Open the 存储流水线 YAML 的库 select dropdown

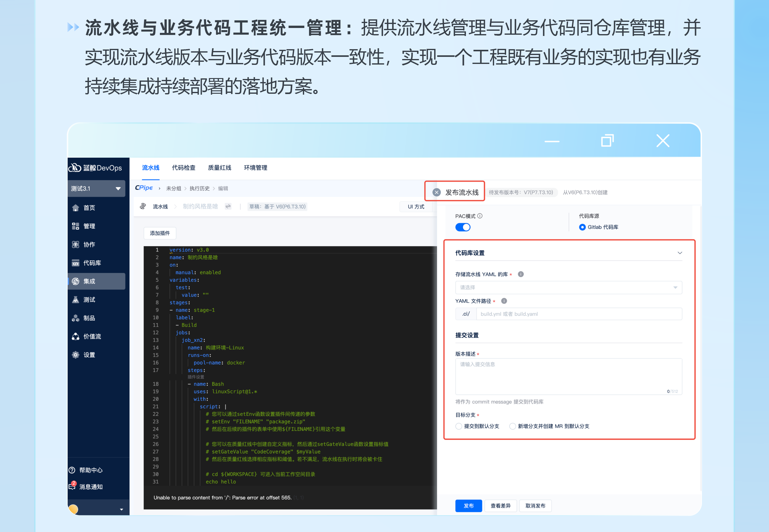tap(569, 287)
